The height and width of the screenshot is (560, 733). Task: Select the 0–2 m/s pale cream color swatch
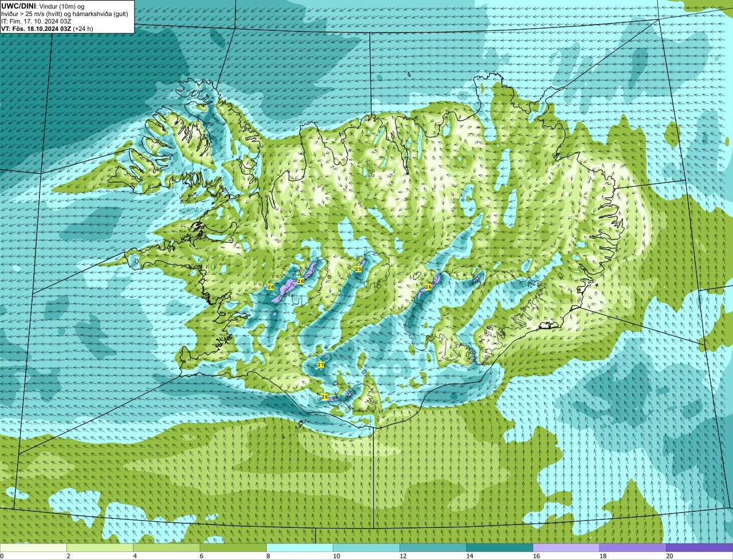(x=34, y=547)
